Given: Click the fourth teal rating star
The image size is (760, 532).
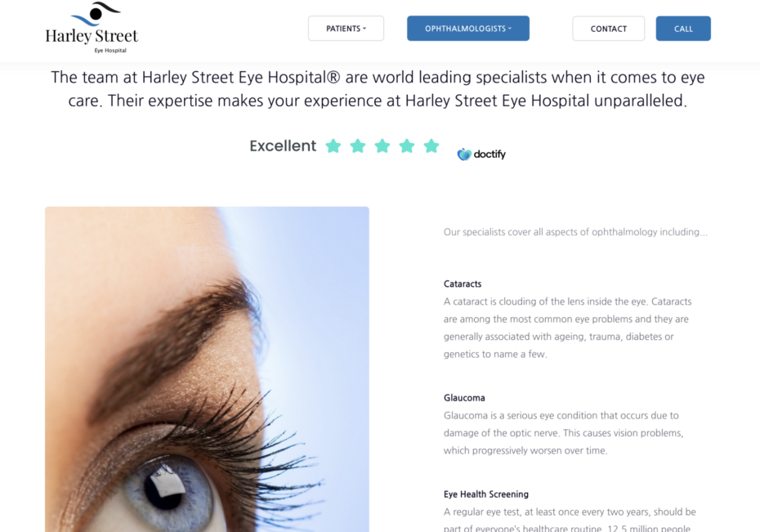Looking at the screenshot, I should coord(407,145).
